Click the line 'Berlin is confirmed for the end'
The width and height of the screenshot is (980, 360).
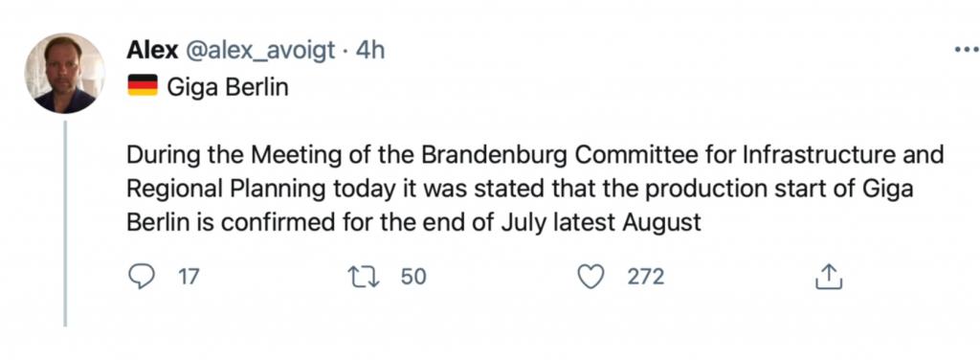(413, 222)
